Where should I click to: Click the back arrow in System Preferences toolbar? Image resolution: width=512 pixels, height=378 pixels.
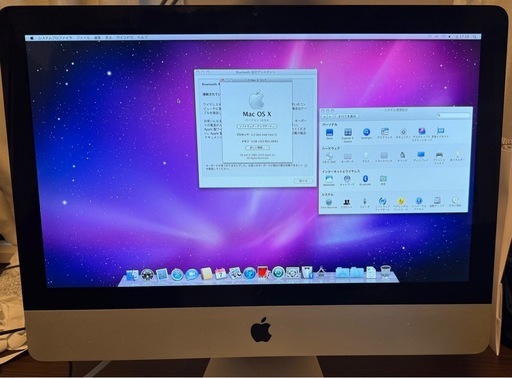click(x=325, y=116)
